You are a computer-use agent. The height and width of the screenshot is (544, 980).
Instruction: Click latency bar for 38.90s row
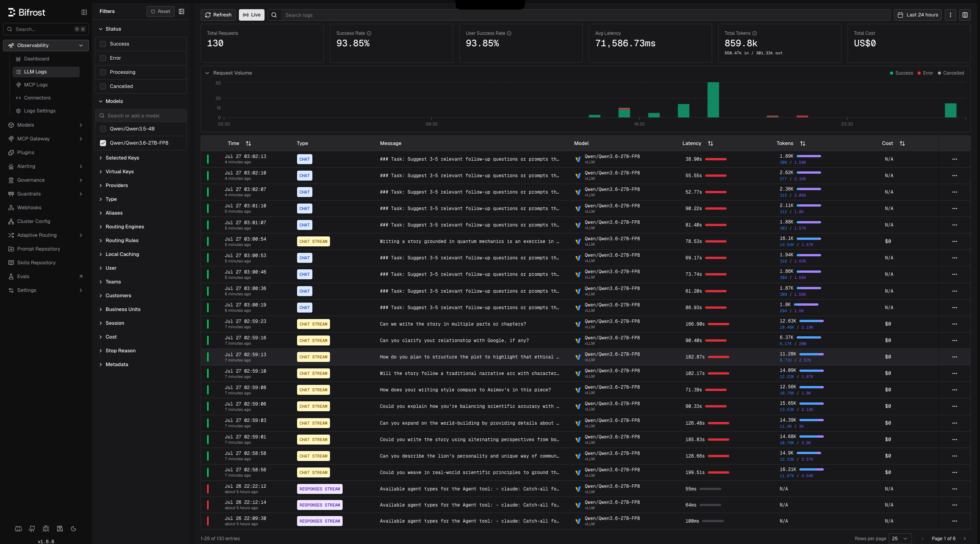click(x=716, y=159)
